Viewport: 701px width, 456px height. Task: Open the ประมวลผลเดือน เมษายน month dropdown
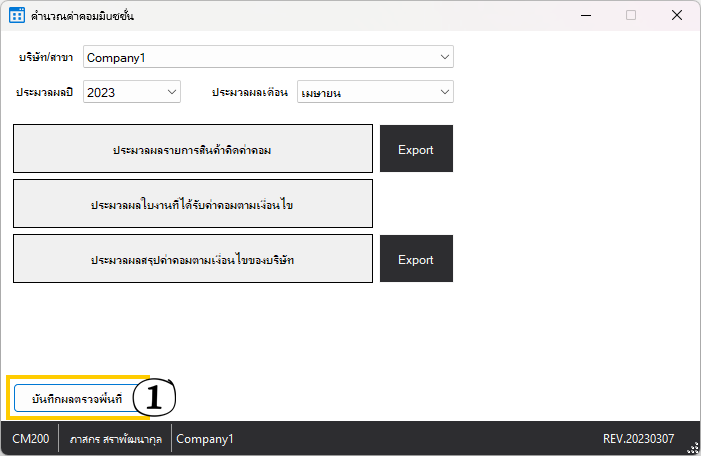click(375, 92)
